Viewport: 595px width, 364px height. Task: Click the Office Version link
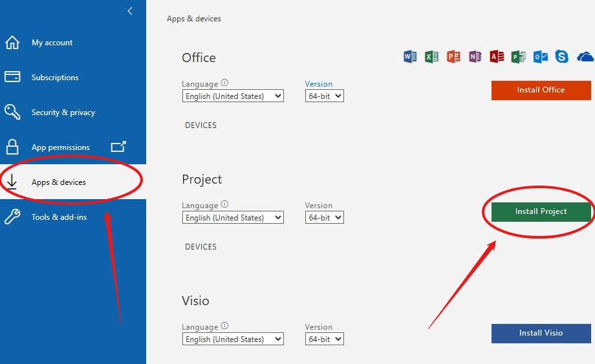319,84
